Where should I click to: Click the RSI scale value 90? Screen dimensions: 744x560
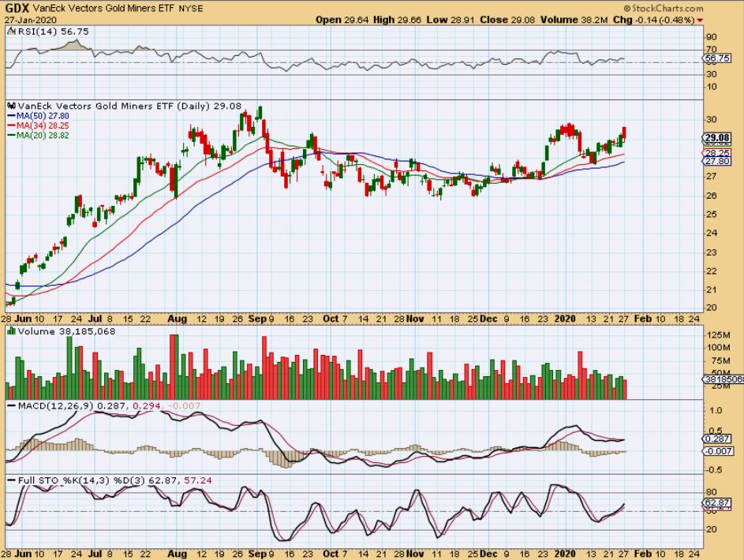[x=712, y=37]
